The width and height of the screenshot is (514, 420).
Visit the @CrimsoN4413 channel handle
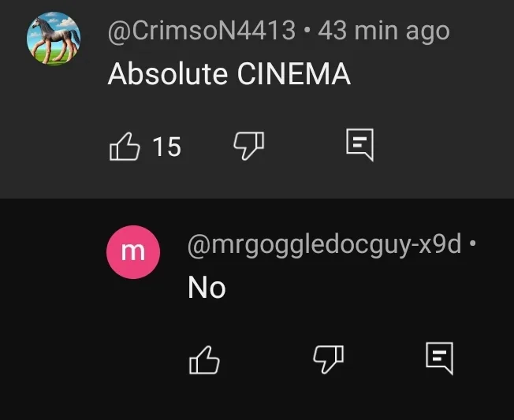(202, 31)
